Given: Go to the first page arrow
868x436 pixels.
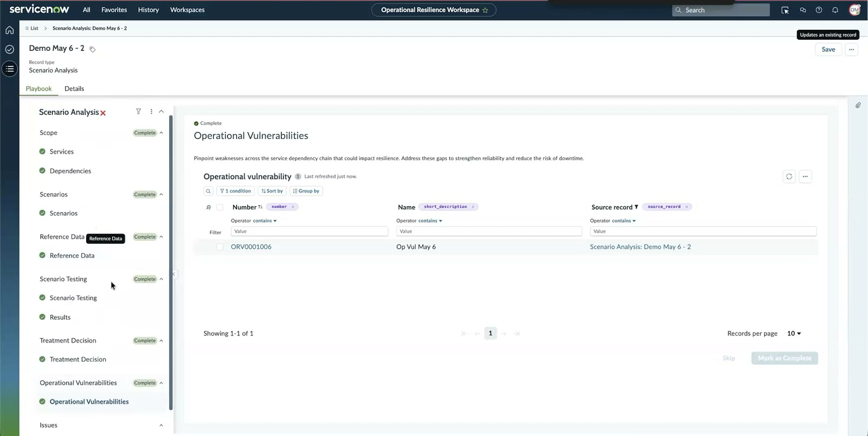Looking at the screenshot, I should click(x=464, y=333).
